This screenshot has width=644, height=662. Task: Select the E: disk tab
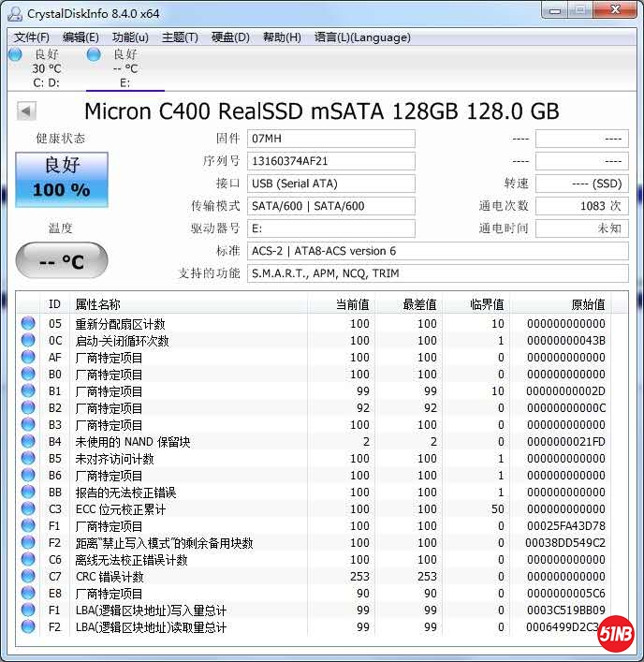click(x=124, y=68)
